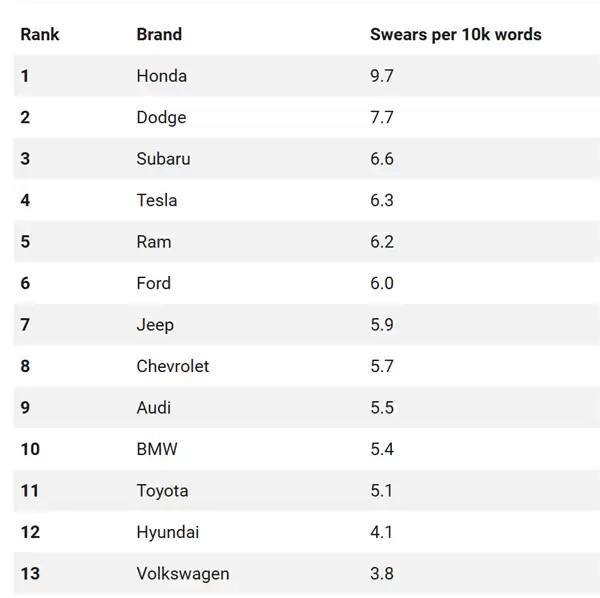Screen dimensions: 600x598
Task: Select the Chevrolet brand cell
Action: click(x=173, y=366)
